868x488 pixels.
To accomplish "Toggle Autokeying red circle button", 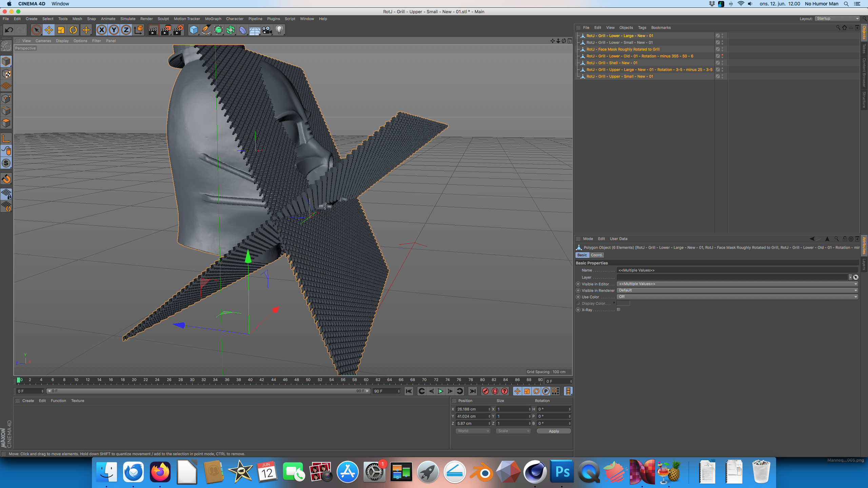I will [x=495, y=391].
